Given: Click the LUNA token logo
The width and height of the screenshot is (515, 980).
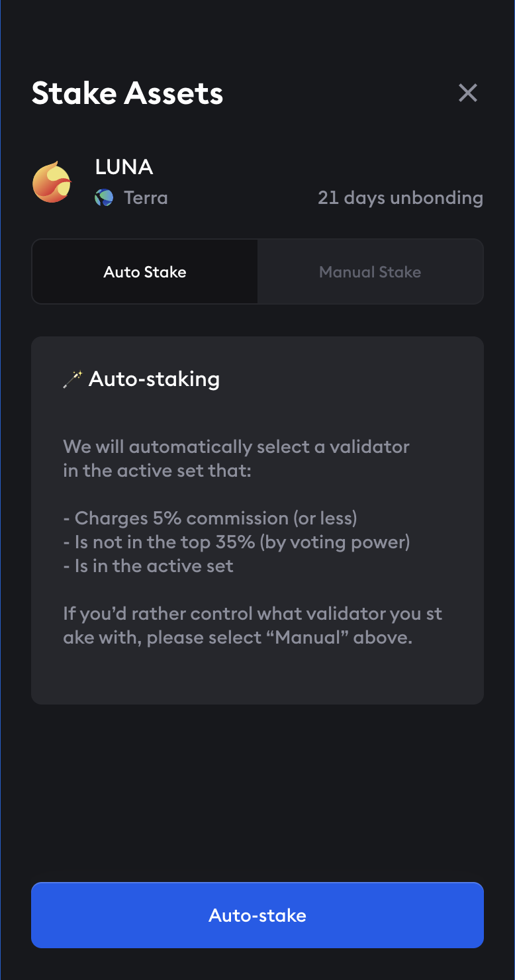Looking at the screenshot, I should [52, 181].
